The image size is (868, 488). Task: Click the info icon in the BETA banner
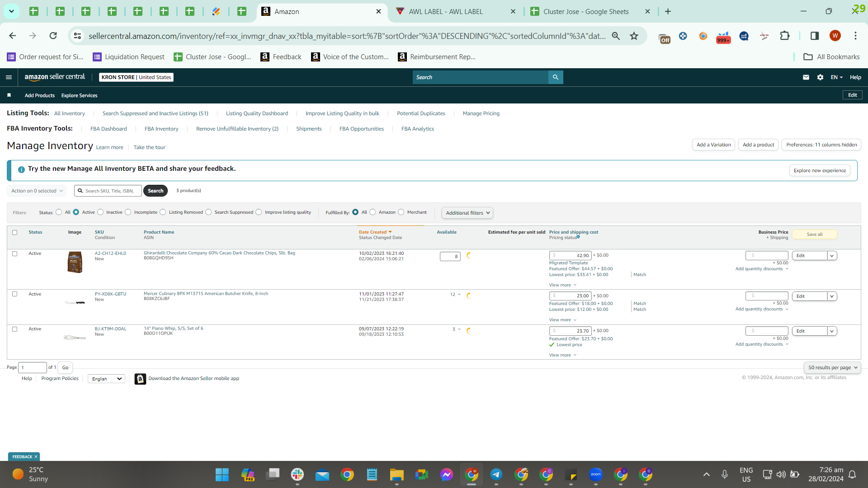[21, 169]
